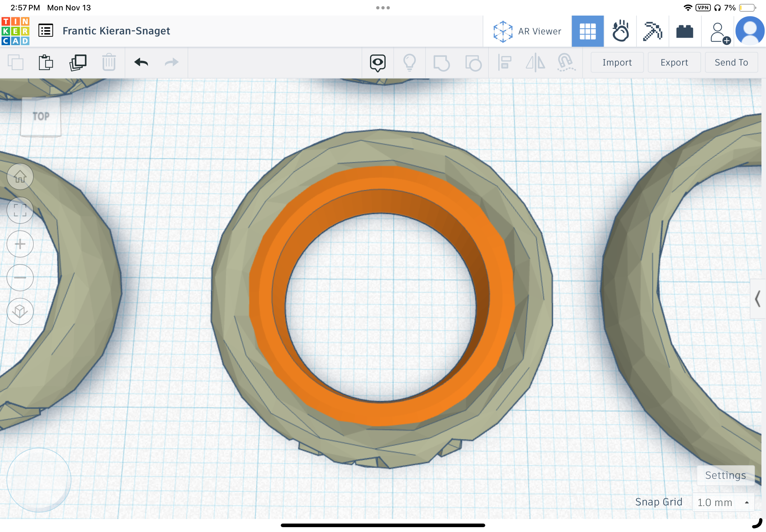This screenshot has width=766, height=532.
Task: Open the Import dialog
Action: [616, 62]
